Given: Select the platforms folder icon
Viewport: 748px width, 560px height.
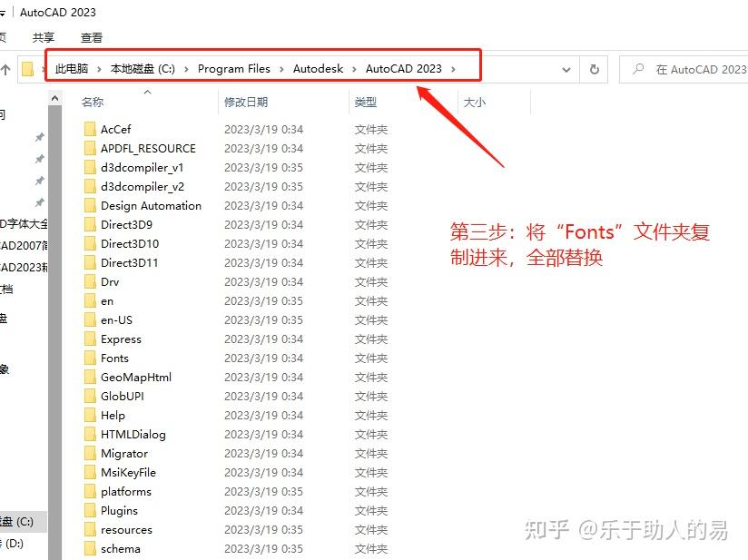Looking at the screenshot, I should 90,492.
